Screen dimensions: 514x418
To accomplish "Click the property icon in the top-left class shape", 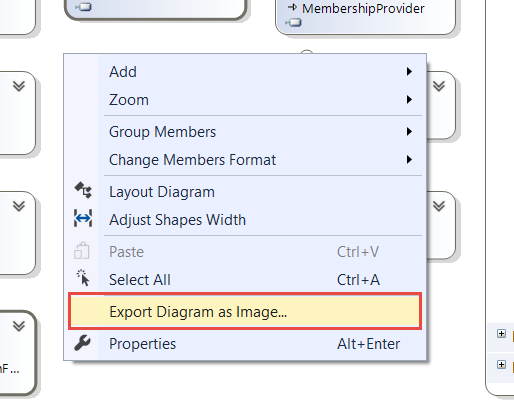I will (83, 7).
